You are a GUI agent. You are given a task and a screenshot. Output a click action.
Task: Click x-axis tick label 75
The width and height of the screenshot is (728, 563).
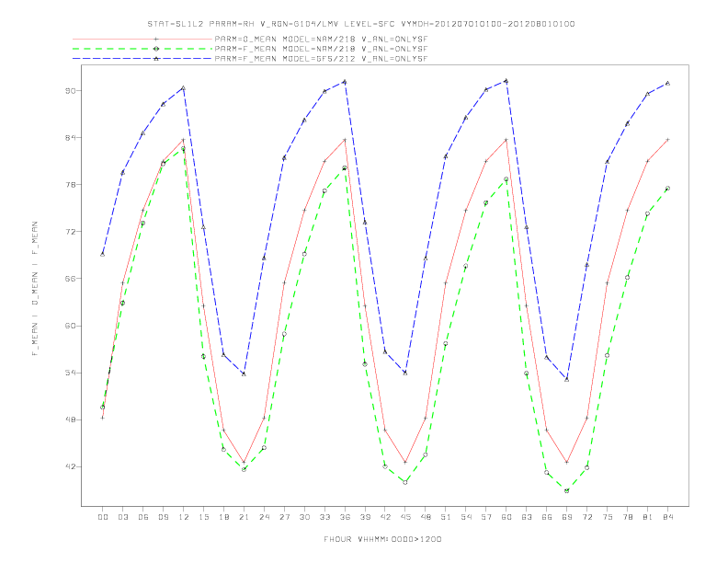[608, 517]
